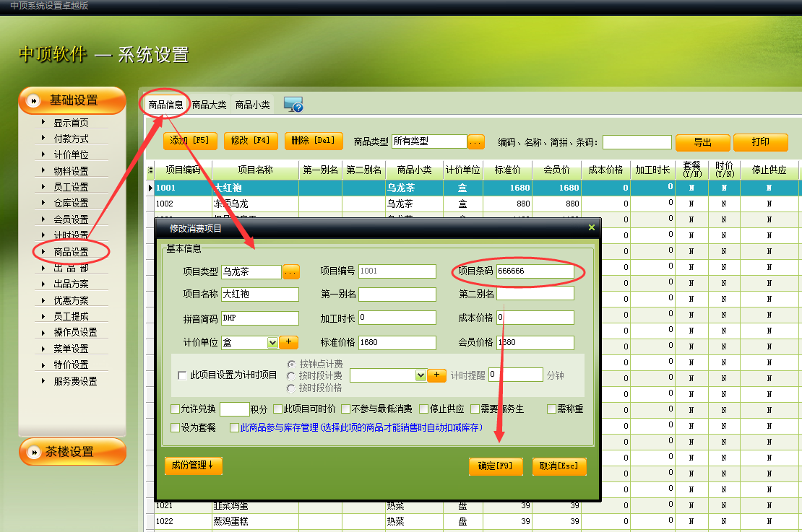Click the 导出 button
This screenshot has width=802, height=532.
(x=702, y=142)
